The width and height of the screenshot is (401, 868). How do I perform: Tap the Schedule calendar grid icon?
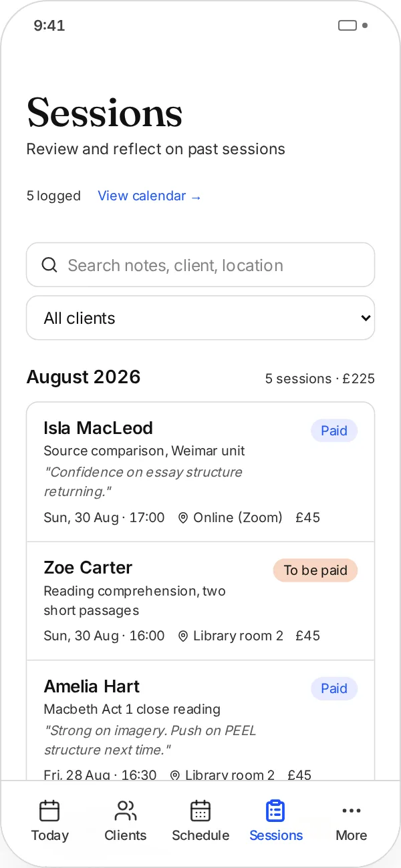coord(200,811)
